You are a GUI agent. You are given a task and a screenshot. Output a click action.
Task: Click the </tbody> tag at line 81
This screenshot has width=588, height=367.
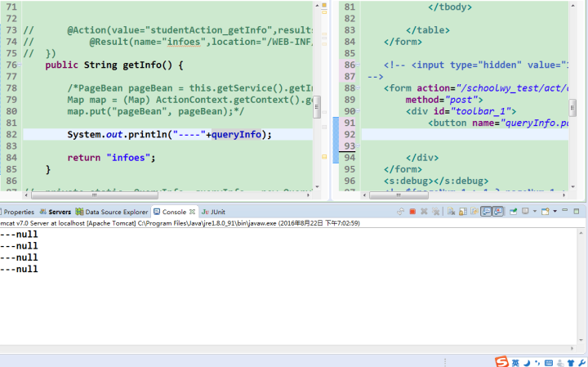pos(450,7)
